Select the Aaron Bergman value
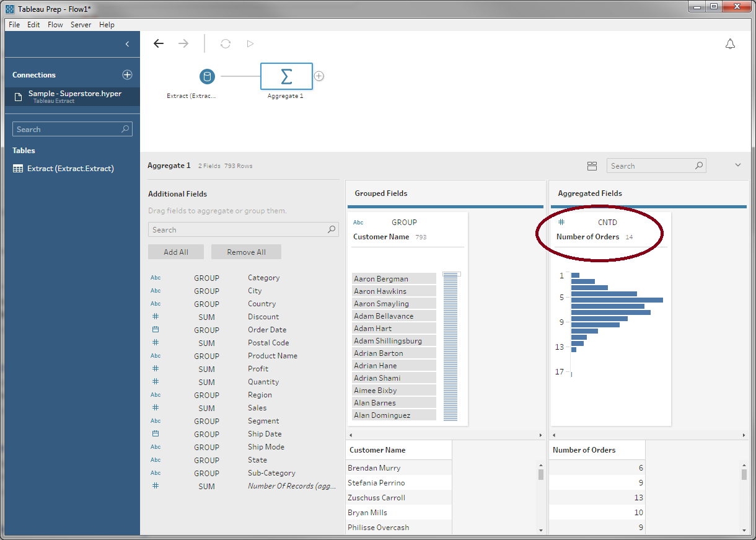Image resolution: width=756 pixels, height=540 pixels. 394,278
